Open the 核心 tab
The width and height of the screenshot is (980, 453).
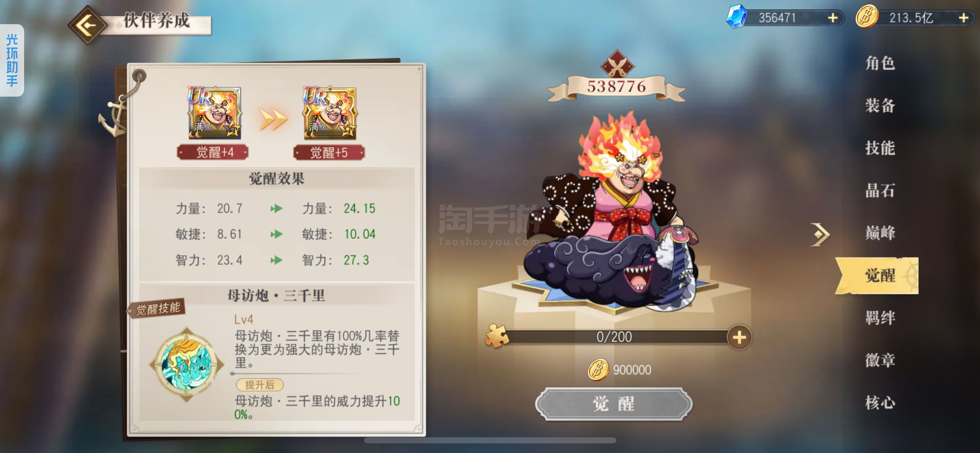pos(880,402)
